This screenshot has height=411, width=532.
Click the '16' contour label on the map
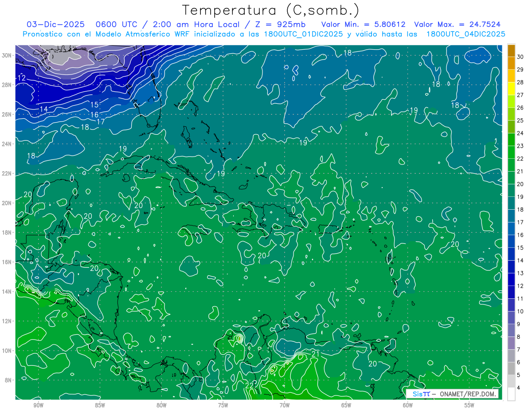click(x=94, y=115)
